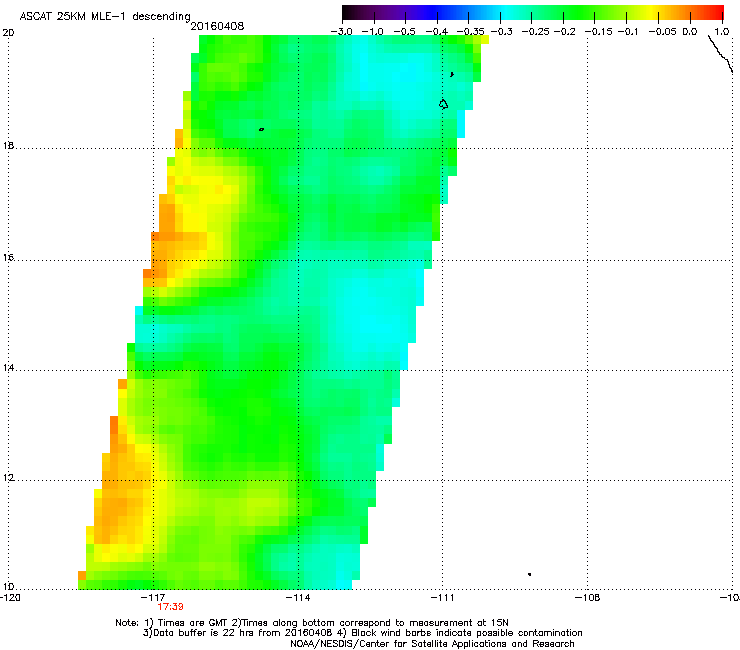Click the colorbar label -0.15
The width and height of the screenshot is (740, 650).
coord(598,32)
